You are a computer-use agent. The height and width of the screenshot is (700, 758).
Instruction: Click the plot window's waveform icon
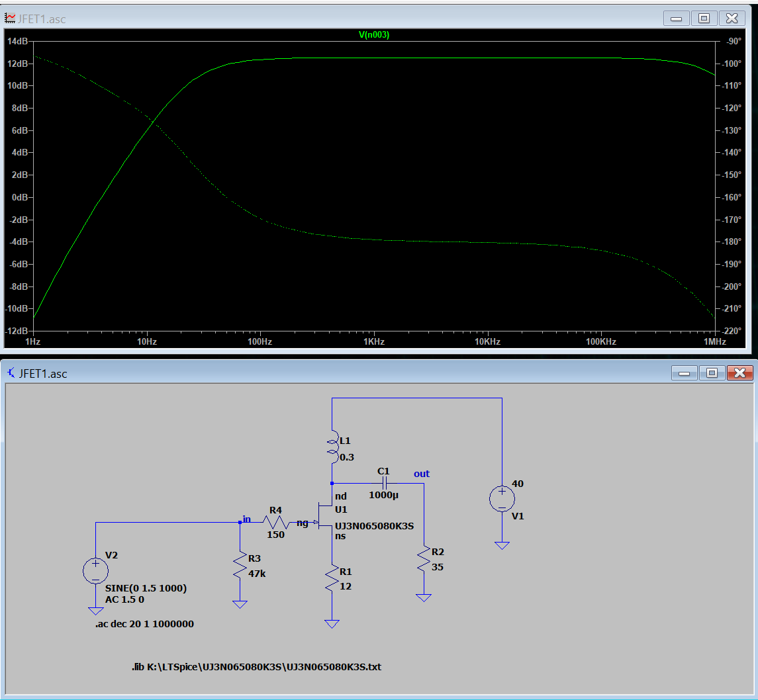tap(10, 19)
